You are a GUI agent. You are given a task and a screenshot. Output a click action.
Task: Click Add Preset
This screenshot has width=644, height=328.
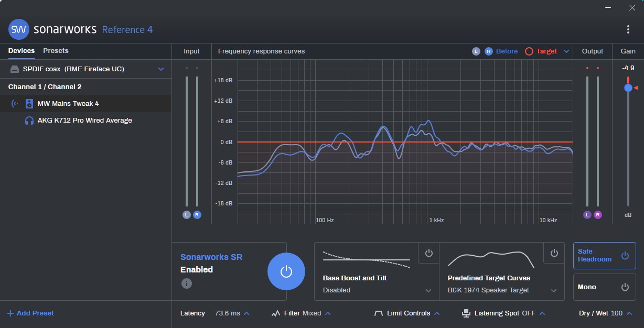pos(30,313)
